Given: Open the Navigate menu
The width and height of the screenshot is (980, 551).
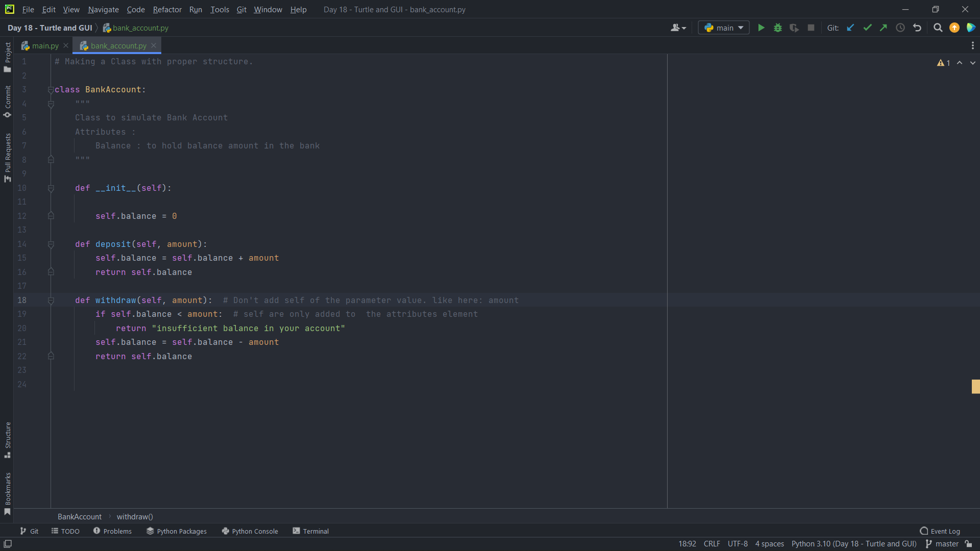Looking at the screenshot, I should [103, 9].
